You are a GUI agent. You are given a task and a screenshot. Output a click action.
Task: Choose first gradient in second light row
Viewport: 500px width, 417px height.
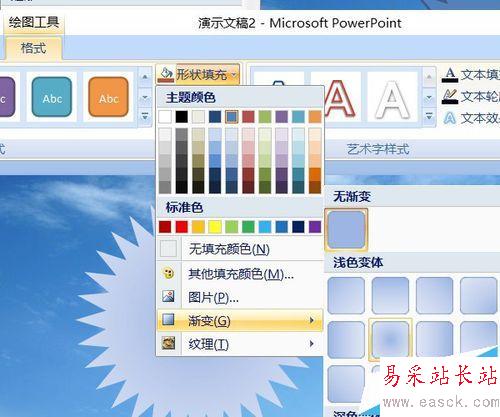346,340
